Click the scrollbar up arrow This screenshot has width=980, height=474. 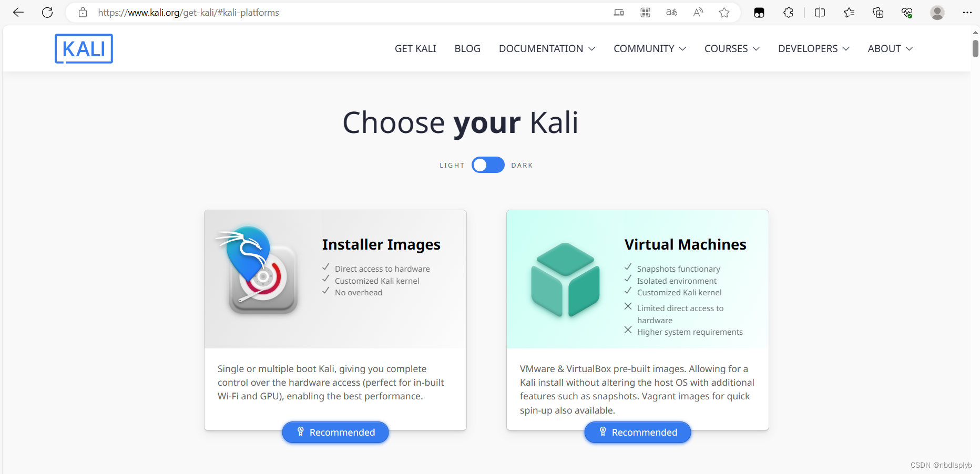coord(975,33)
